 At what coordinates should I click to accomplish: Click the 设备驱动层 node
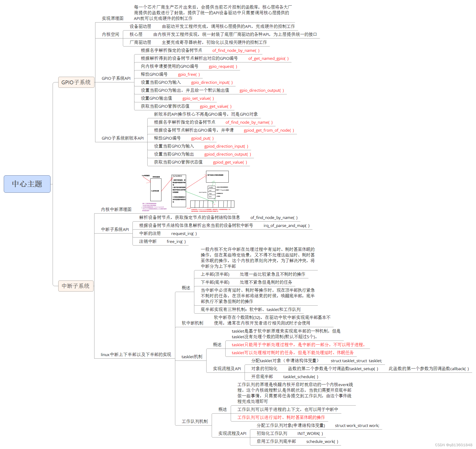click(x=140, y=26)
